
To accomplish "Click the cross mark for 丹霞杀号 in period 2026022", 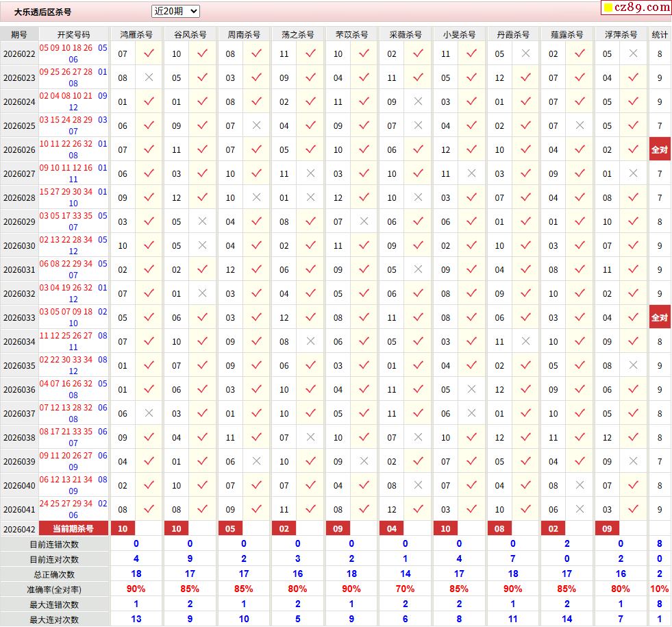I will click(525, 54).
